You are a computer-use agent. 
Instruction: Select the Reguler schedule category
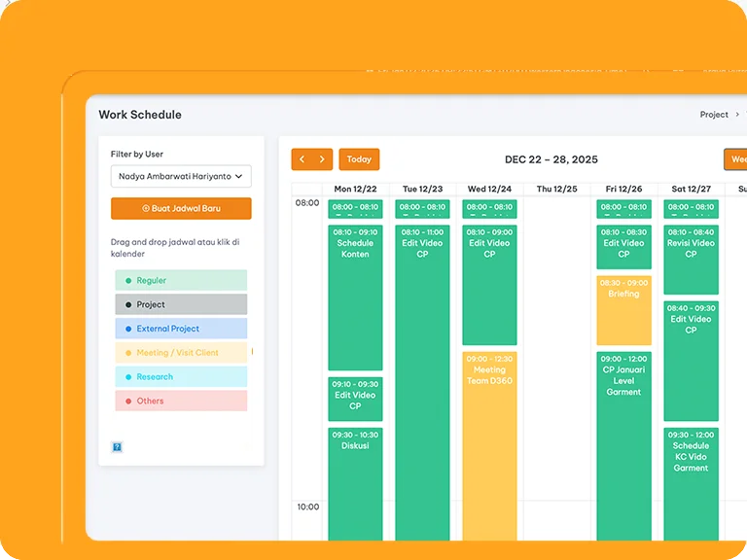(x=181, y=280)
